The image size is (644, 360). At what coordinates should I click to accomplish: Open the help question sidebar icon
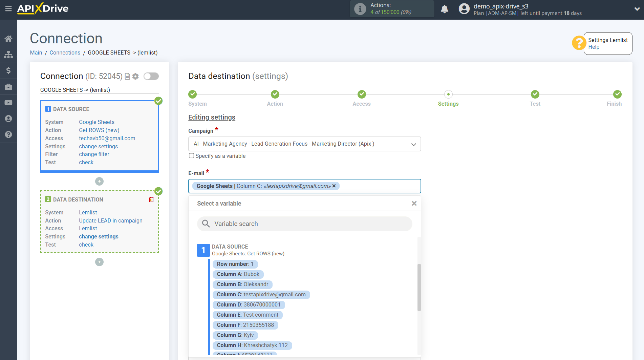pyautogui.click(x=8, y=134)
